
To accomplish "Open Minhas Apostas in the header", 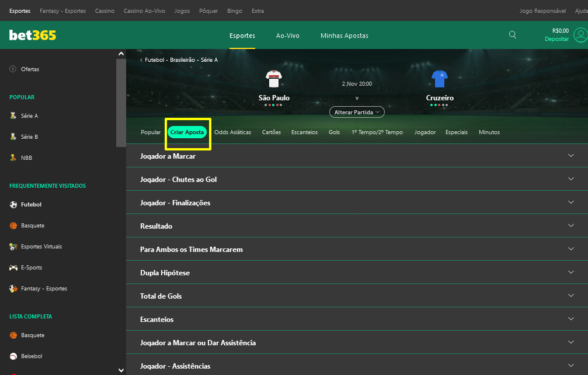I will pyautogui.click(x=345, y=36).
